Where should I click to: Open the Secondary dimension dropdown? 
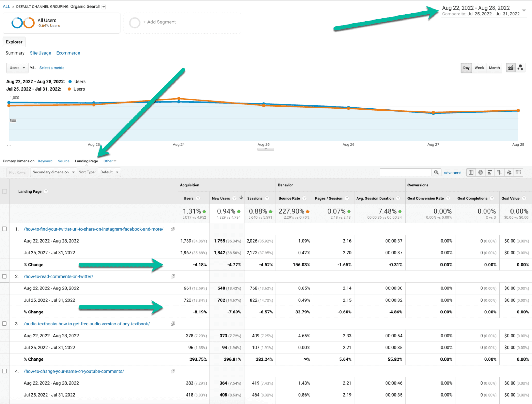point(53,172)
